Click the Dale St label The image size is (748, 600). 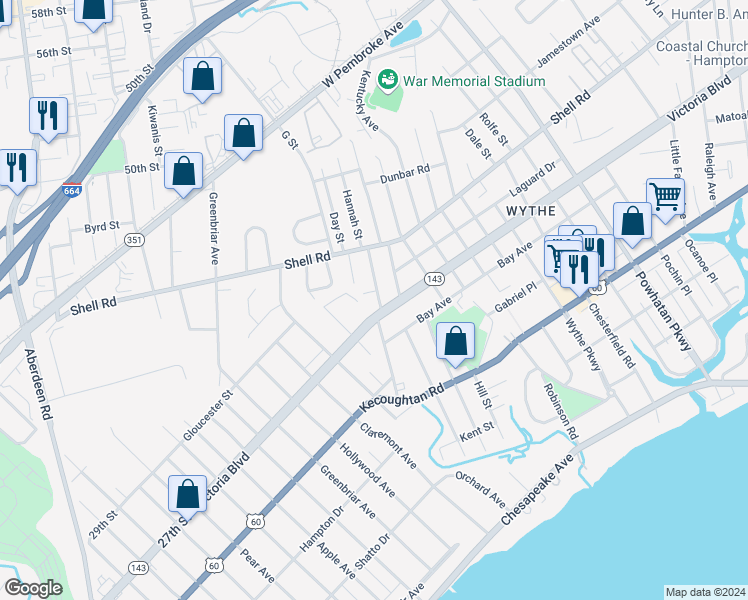(x=478, y=144)
